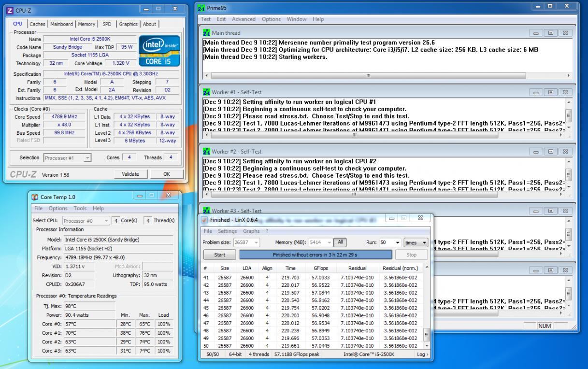The height and width of the screenshot is (369, 588).
Task: Expand the Select CPU dropdown in Core Temp
Action: pos(86,220)
